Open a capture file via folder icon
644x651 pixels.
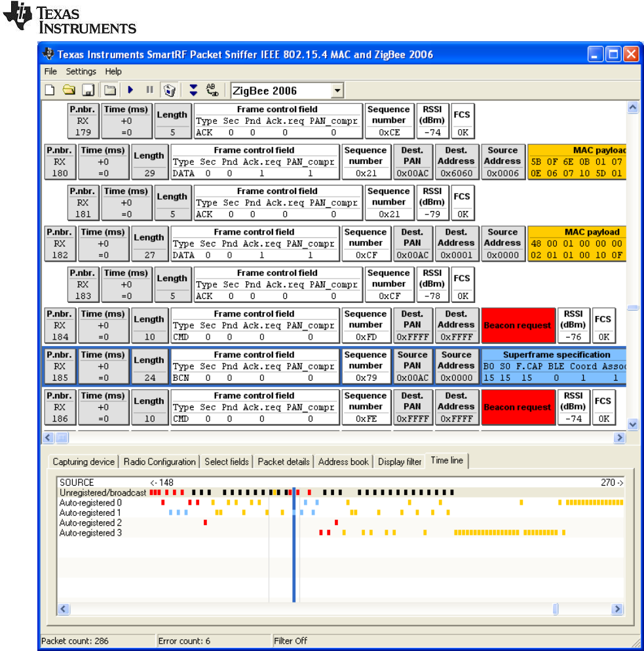(x=69, y=90)
